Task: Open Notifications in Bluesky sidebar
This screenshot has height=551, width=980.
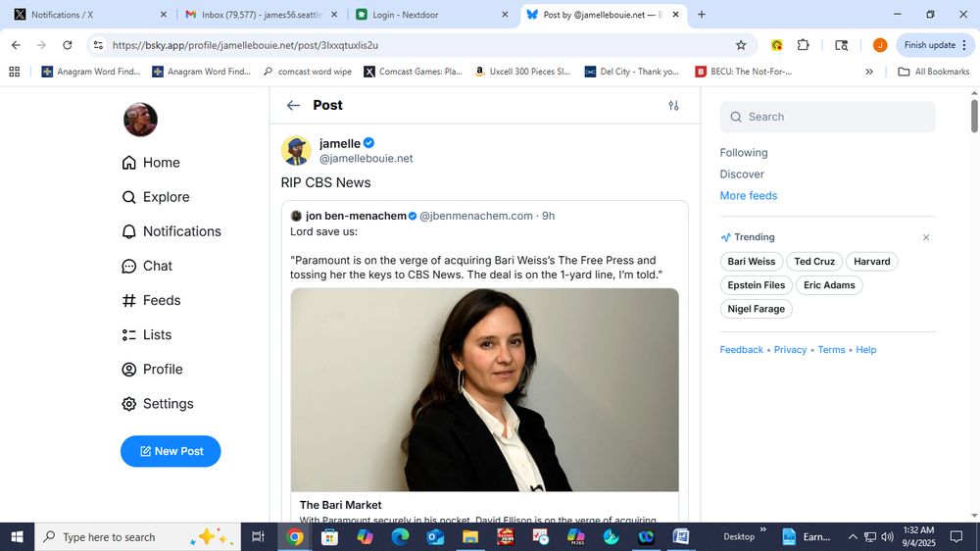Action: 171,231
